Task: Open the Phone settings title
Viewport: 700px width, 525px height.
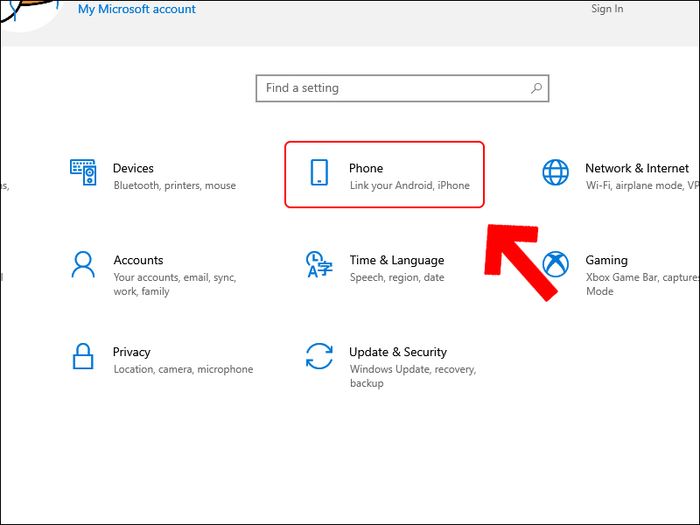Action: pos(366,168)
